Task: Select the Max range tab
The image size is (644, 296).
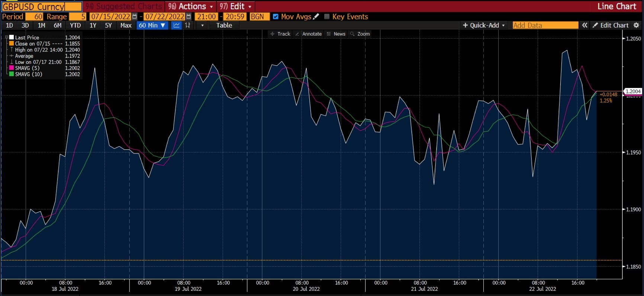Action: coord(126,25)
